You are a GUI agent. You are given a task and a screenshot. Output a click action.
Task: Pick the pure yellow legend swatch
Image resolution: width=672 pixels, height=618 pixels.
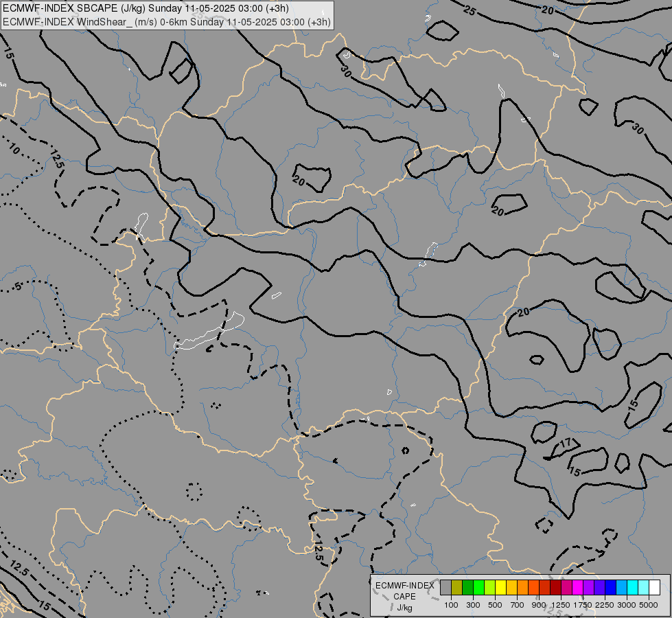pyautogui.click(x=500, y=587)
